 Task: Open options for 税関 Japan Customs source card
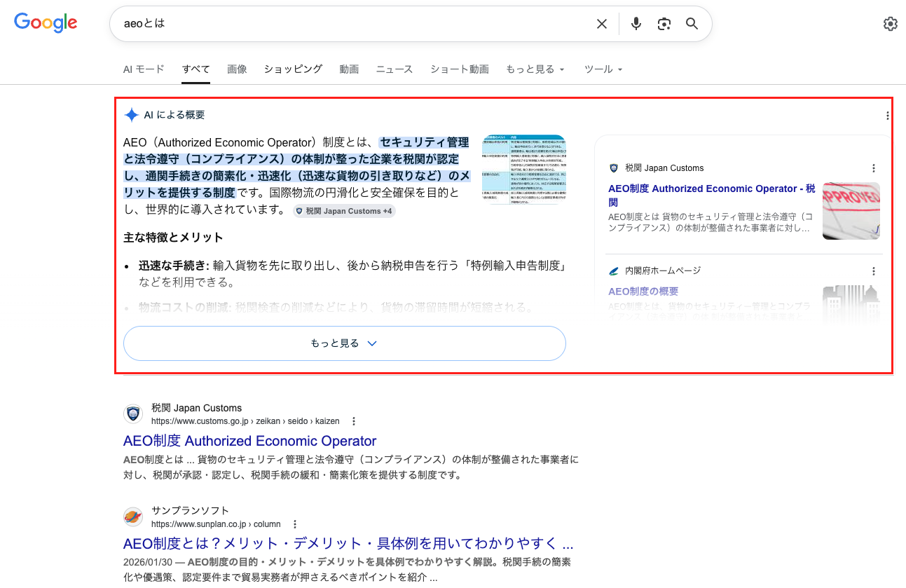point(874,168)
